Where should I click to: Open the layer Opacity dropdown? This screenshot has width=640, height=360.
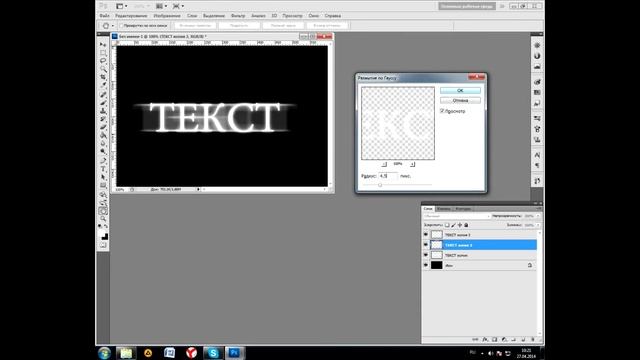pyautogui.click(x=539, y=216)
